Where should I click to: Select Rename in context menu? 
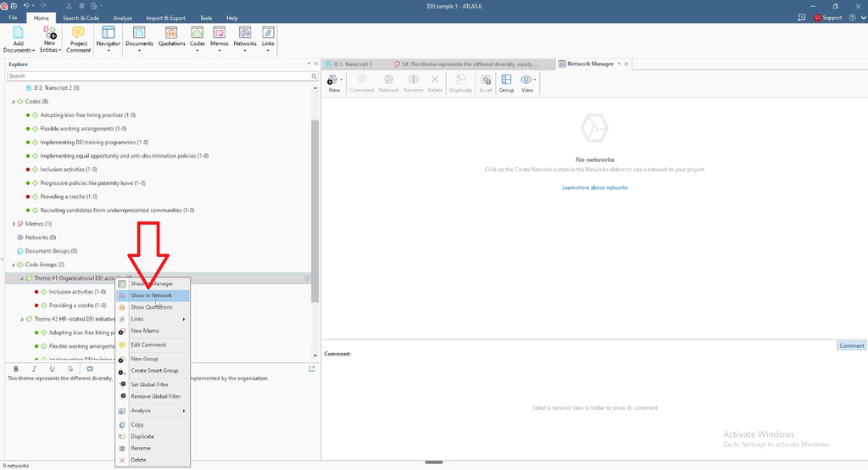pyautogui.click(x=153, y=448)
